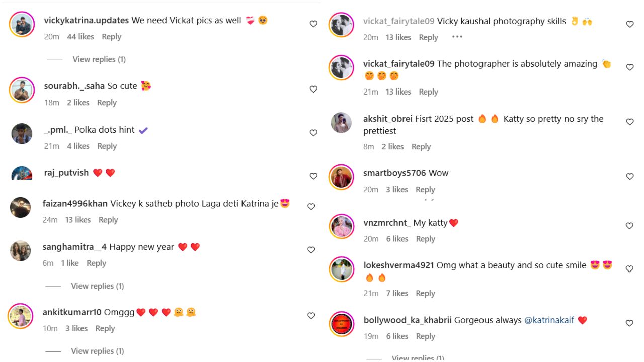Open the @katrinakaif mention link
The width and height of the screenshot is (644, 362).
[x=549, y=320]
